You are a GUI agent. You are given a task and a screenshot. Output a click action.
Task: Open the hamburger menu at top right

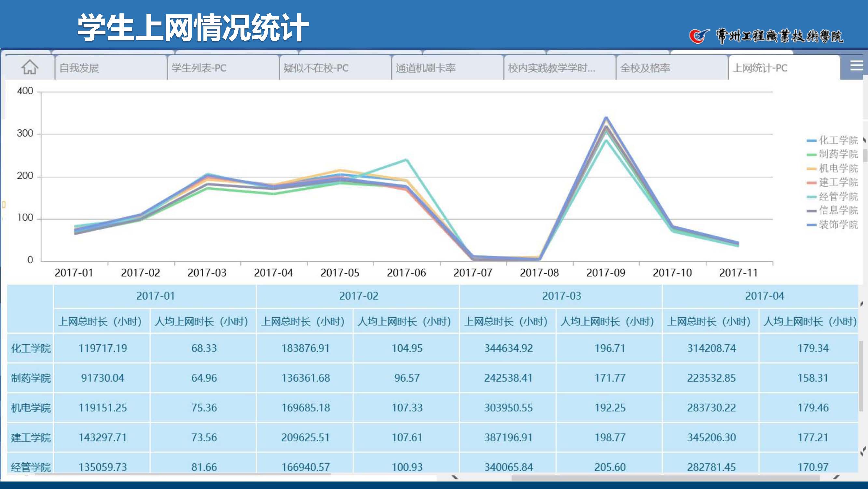856,66
